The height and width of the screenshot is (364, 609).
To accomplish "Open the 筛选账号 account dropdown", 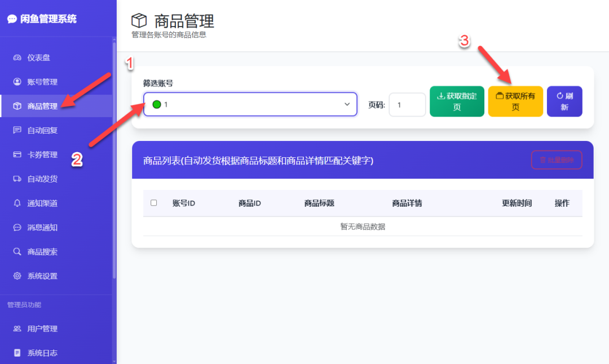I will (250, 104).
